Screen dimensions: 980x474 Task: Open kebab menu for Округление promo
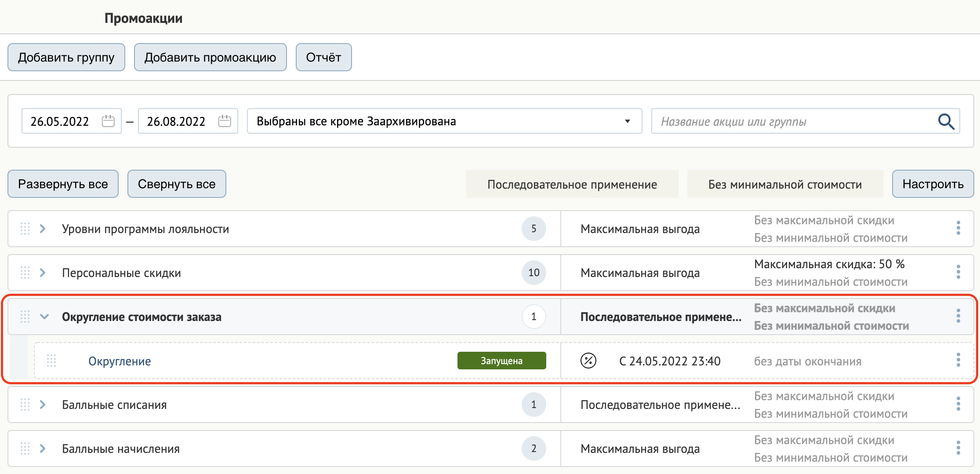[958, 360]
